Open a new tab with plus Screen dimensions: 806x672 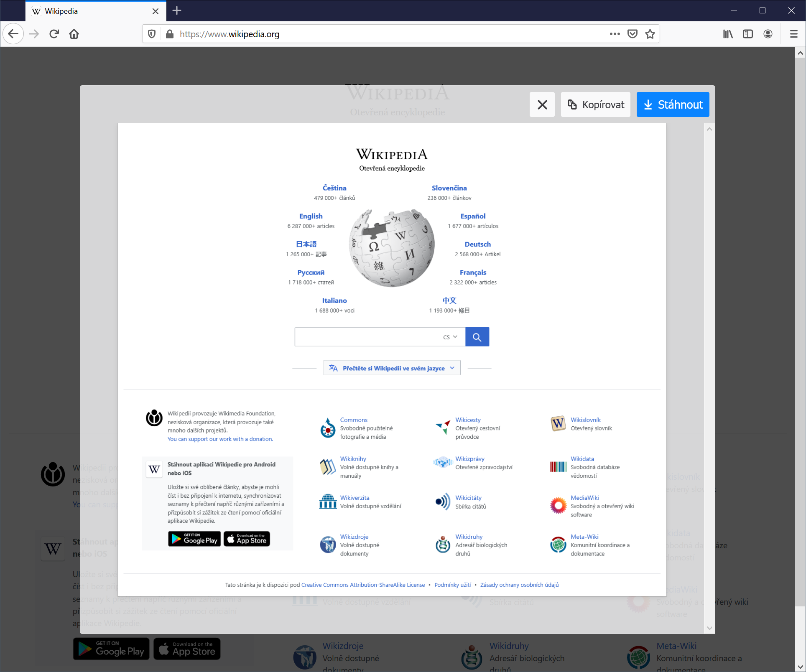point(177,11)
